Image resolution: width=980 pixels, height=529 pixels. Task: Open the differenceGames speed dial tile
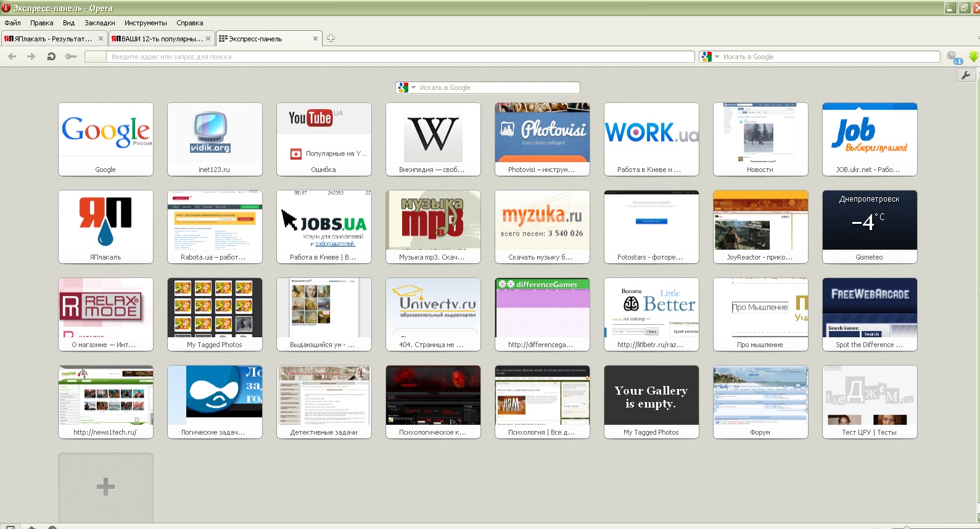point(542,314)
